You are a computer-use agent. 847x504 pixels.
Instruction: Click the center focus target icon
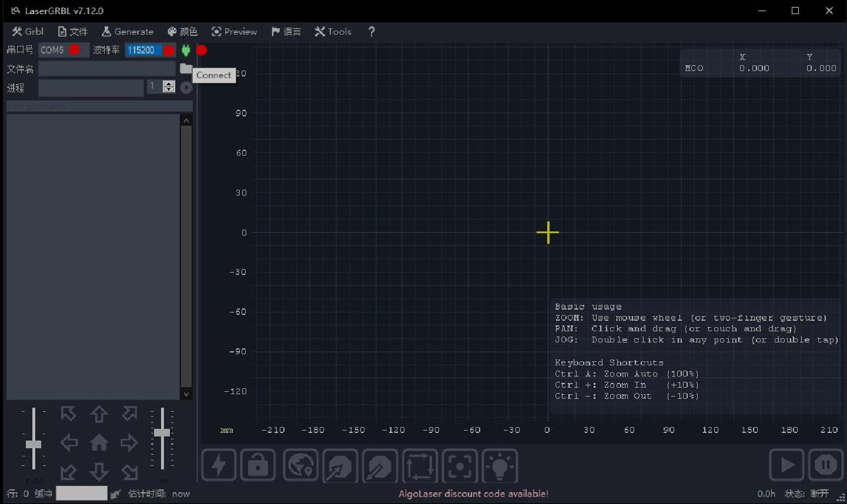pyautogui.click(x=460, y=466)
